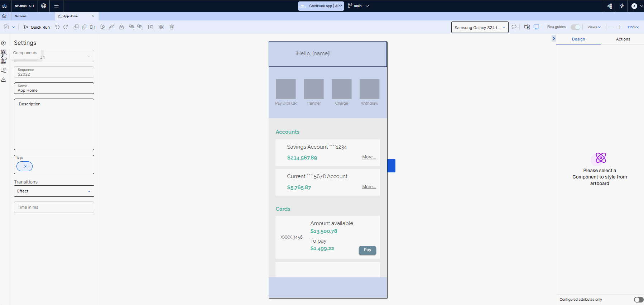Click the warning triangle sidebar icon

pos(4,80)
